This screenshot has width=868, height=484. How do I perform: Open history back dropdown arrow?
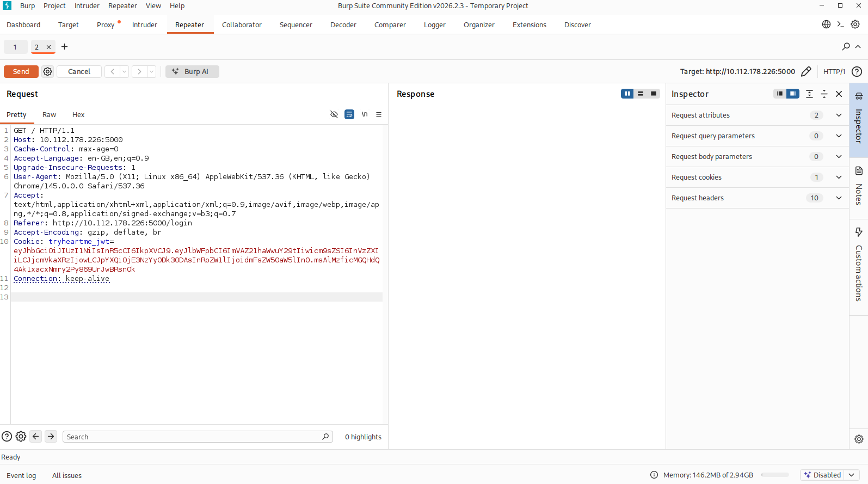(125, 71)
